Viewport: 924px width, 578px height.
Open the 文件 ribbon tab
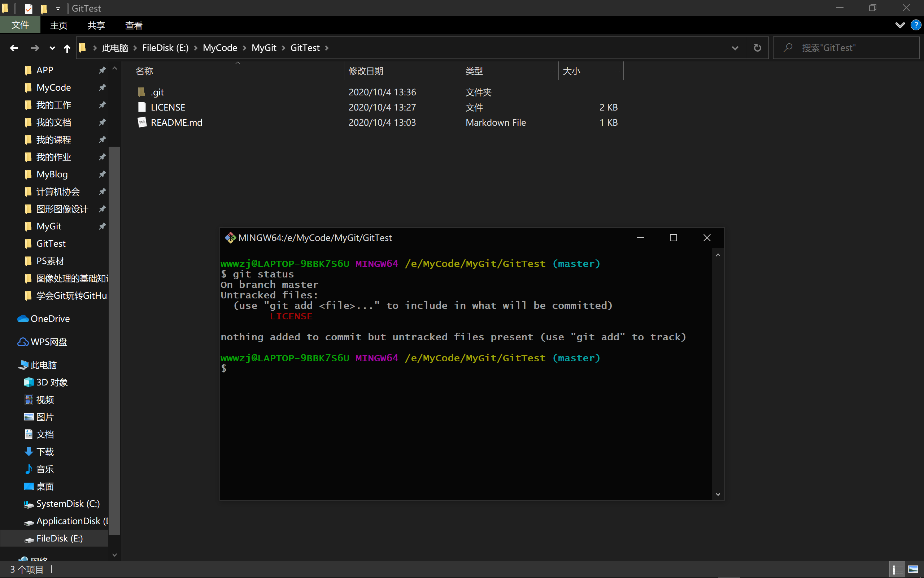click(x=20, y=25)
